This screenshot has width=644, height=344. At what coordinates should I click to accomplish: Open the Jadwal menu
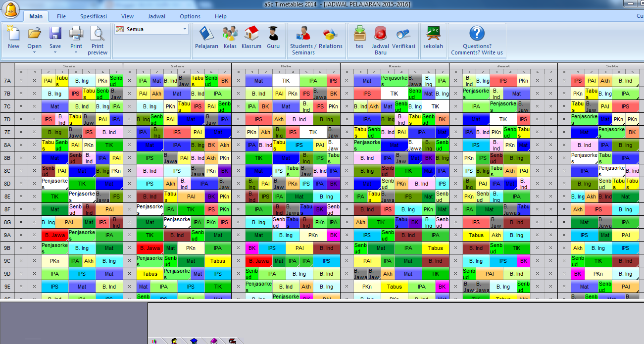(156, 16)
